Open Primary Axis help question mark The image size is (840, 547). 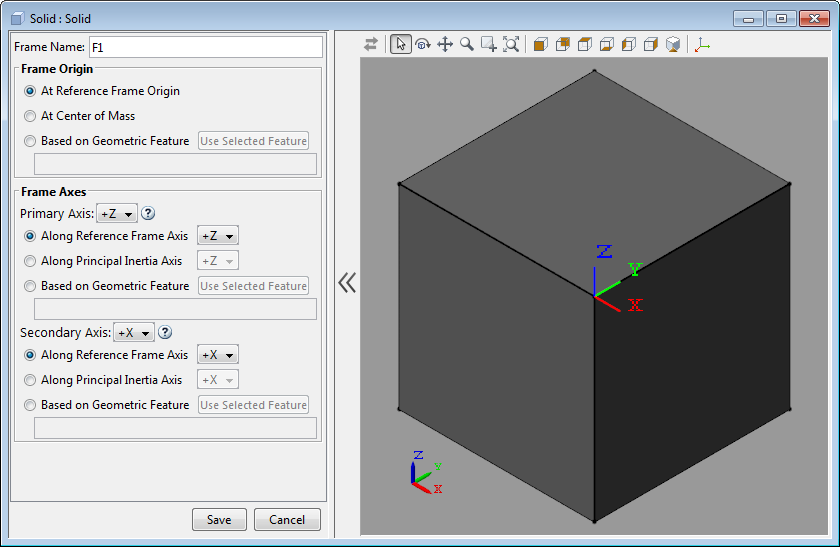click(x=148, y=213)
